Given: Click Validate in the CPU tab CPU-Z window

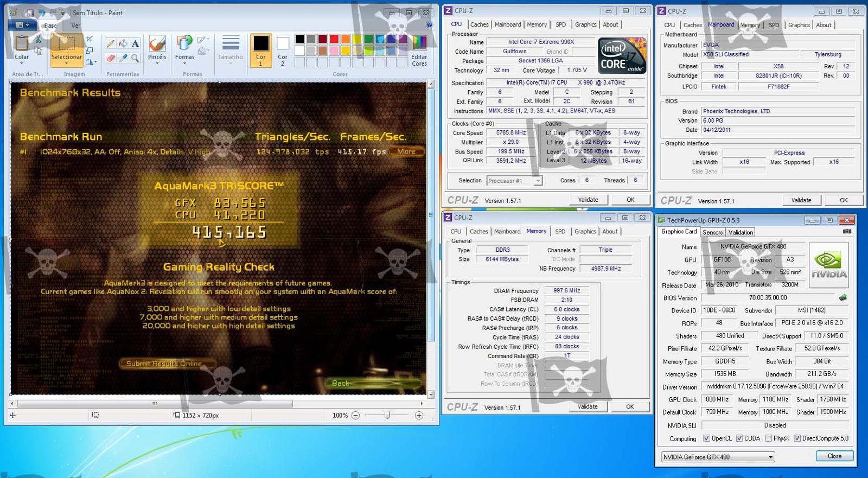Looking at the screenshot, I should click(588, 200).
